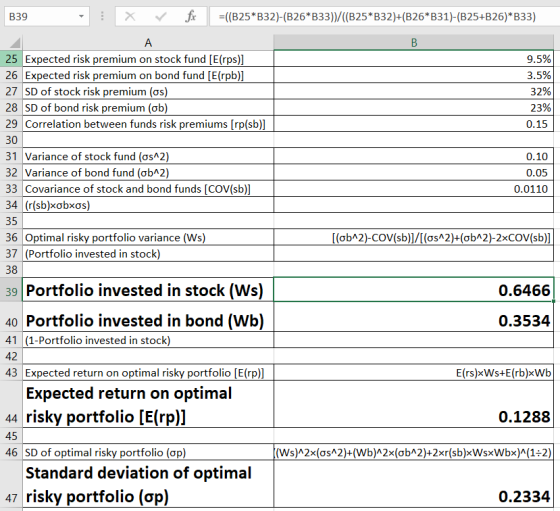Select the 0.1288 expected return cell
The width and height of the screenshot is (560, 511).
pyautogui.click(x=414, y=404)
